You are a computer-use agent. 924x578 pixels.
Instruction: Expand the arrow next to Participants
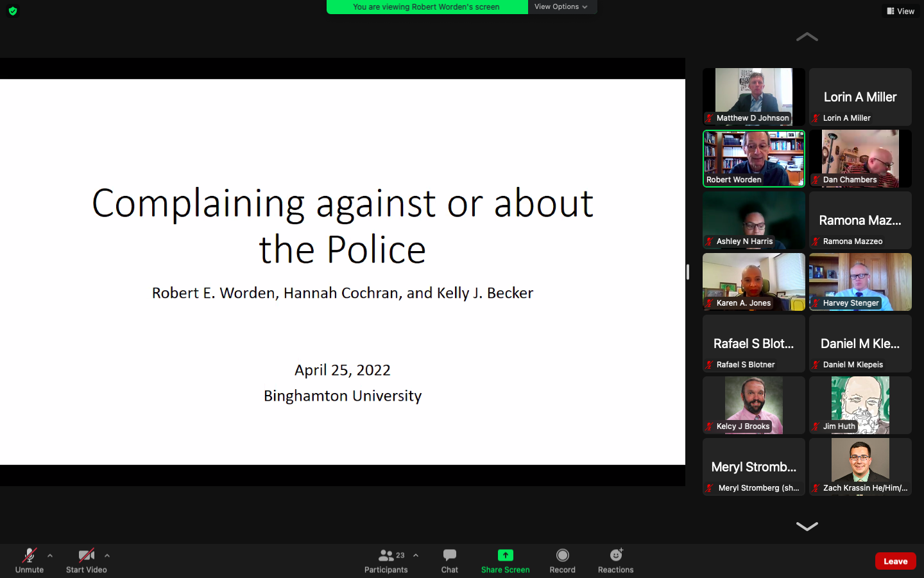[x=416, y=556]
